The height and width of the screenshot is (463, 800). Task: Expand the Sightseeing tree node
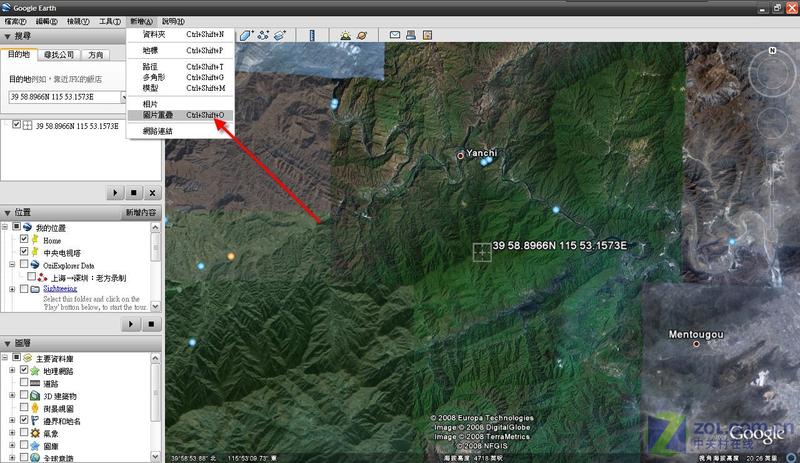tap(12, 289)
